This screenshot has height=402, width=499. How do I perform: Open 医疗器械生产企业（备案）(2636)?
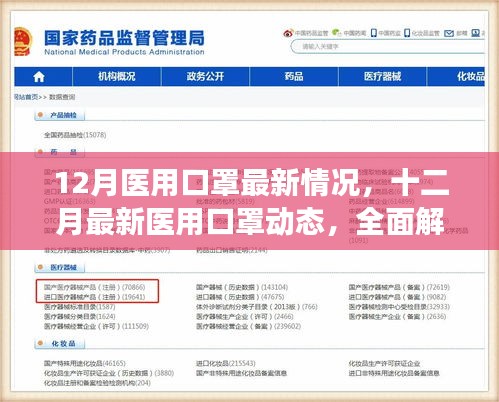point(397,316)
